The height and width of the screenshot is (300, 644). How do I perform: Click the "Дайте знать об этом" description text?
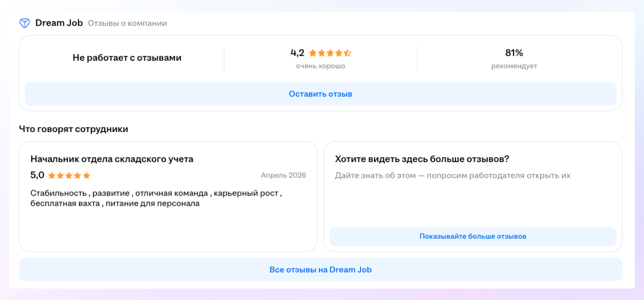(x=452, y=176)
